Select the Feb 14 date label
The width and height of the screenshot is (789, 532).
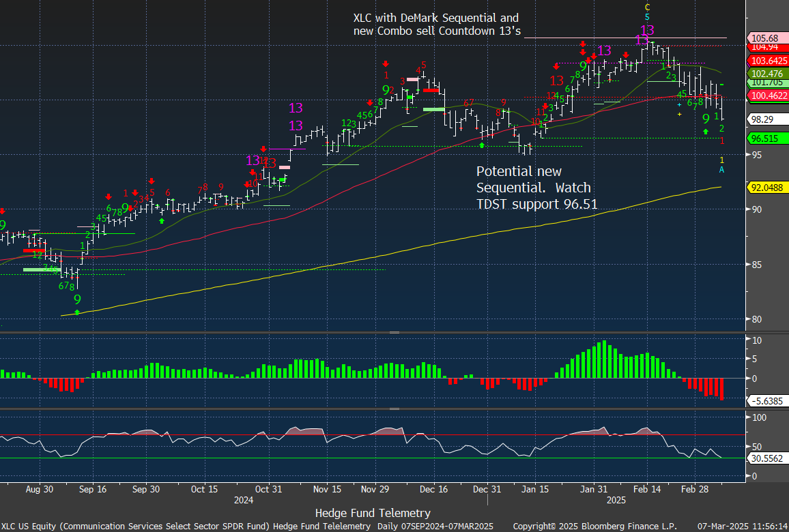click(647, 489)
